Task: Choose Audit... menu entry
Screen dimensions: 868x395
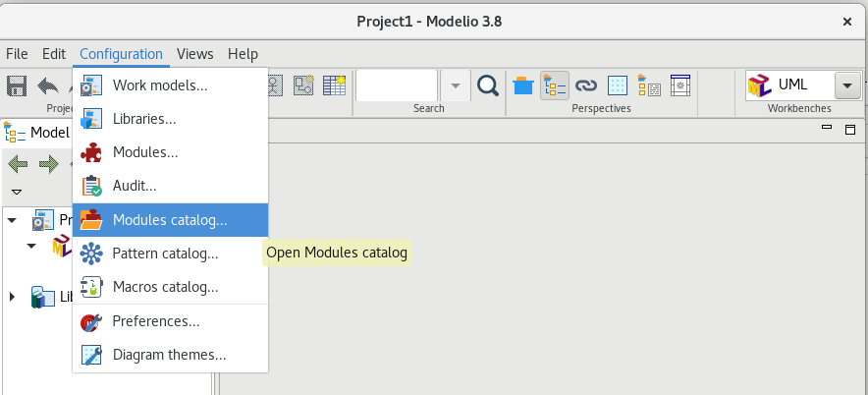Action: pyautogui.click(x=171, y=186)
